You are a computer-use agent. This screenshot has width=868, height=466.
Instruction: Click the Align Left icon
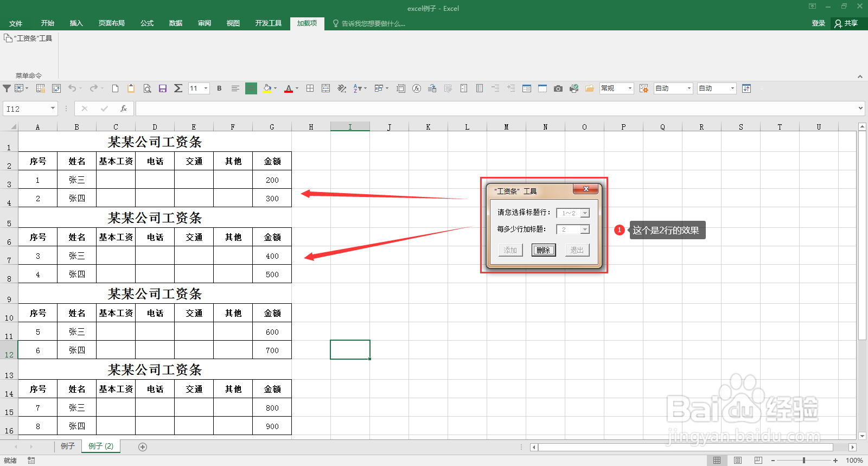[235, 88]
